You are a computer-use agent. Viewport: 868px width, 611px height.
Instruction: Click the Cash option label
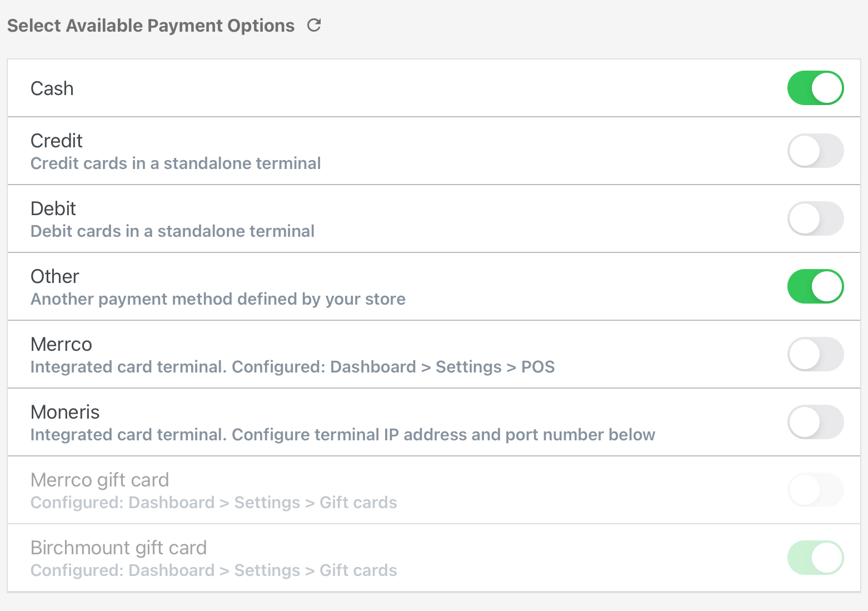(52, 88)
